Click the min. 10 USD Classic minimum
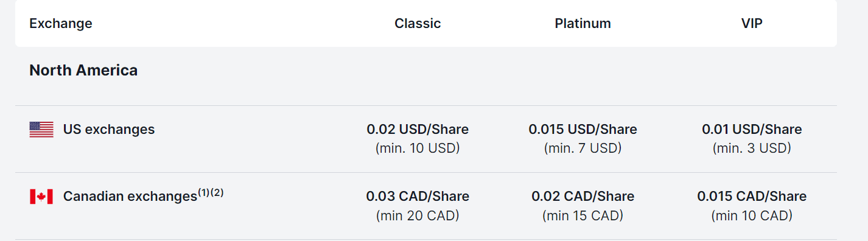 click(x=418, y=148)
